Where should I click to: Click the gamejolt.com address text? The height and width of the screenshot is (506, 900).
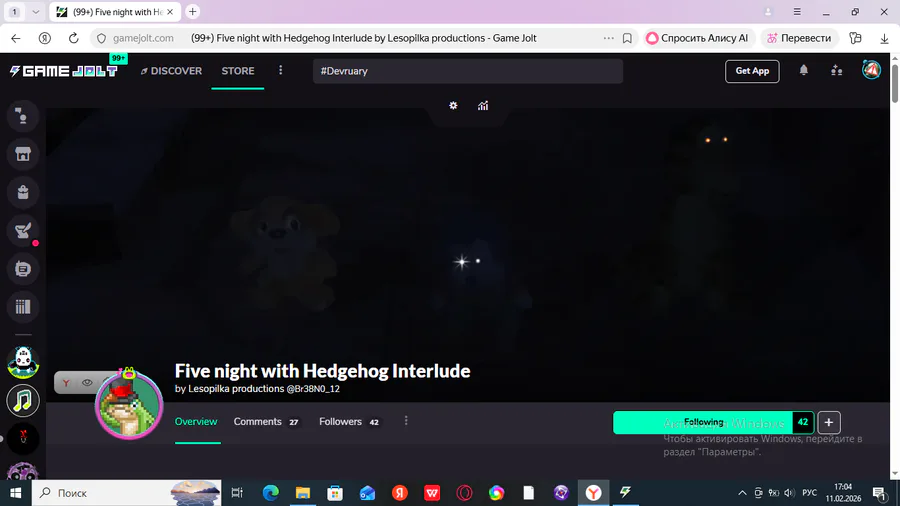click(x=143, y=38)
